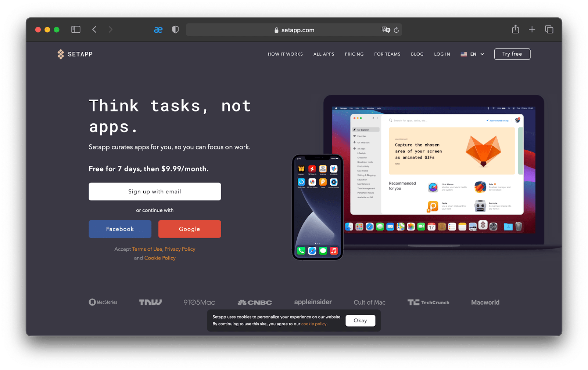588x370 pixels.
Task: Select the orange Paste clipboard icon
Action: click(432, 206)
